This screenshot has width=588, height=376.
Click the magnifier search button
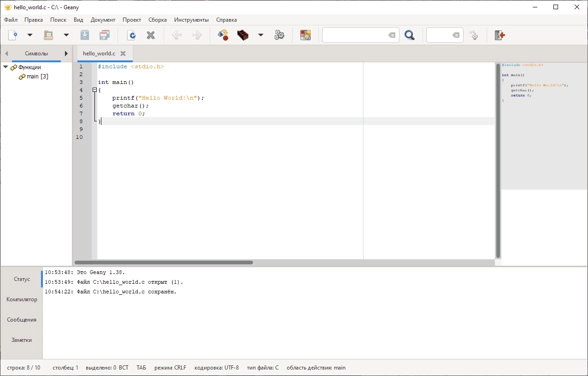tap(410, 35)
